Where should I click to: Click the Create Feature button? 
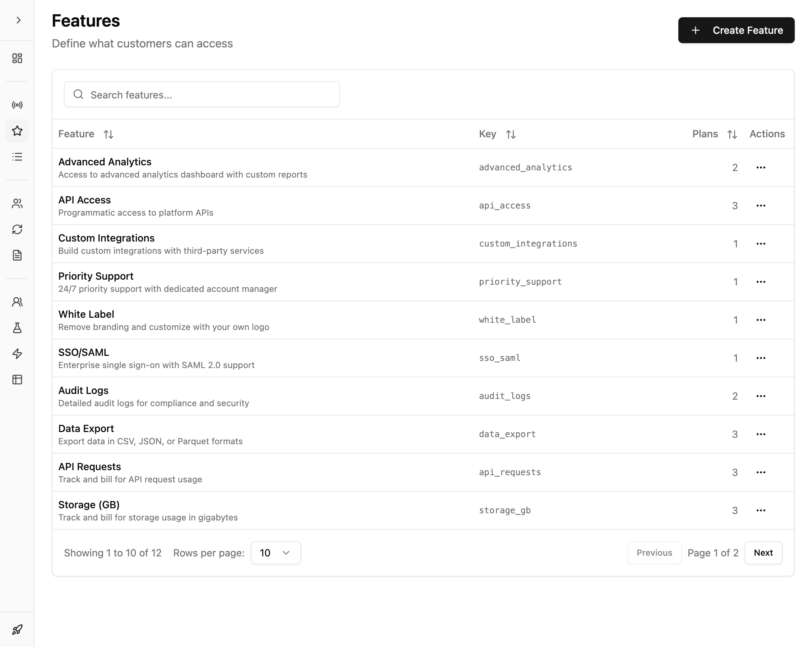(x=736, y=30)
